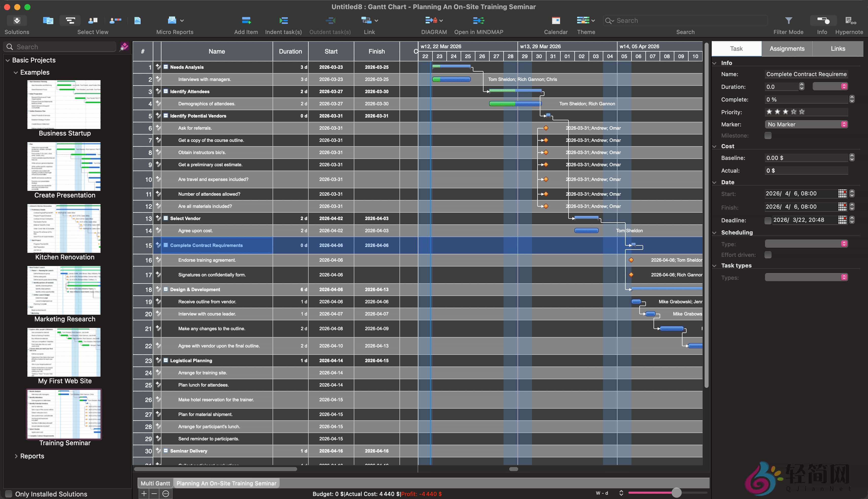This screenshot has width=868, height=499.
Task: Select the Filter Mode icon
Action: click(788, 21)
